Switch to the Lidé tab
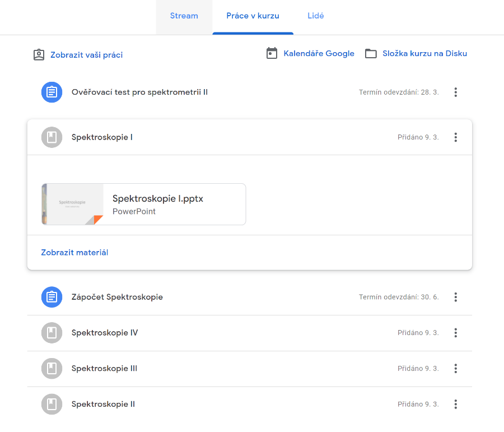 click(x=316, y=16)
